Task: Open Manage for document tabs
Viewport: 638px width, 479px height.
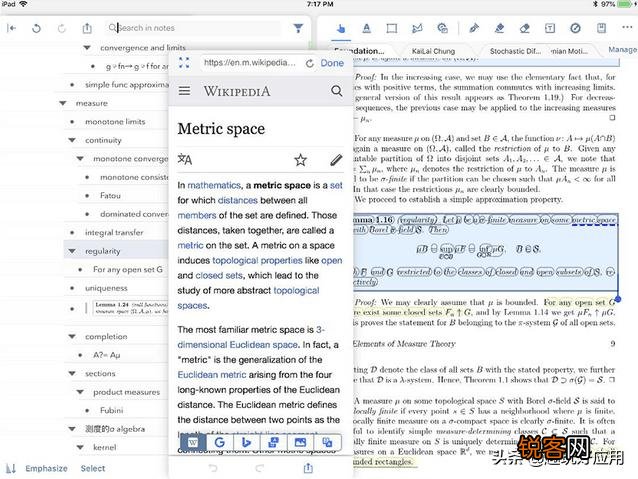Action: [623, 50]
